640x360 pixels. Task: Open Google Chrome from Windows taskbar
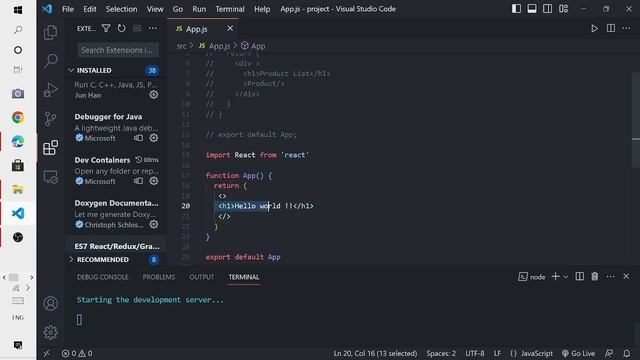[18, 118]
